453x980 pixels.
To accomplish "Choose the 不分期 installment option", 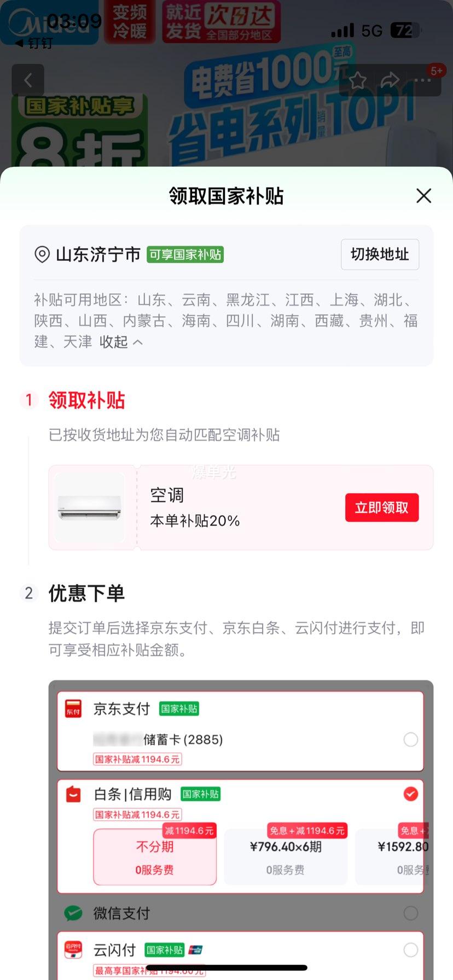I will [x=155, y=857].
